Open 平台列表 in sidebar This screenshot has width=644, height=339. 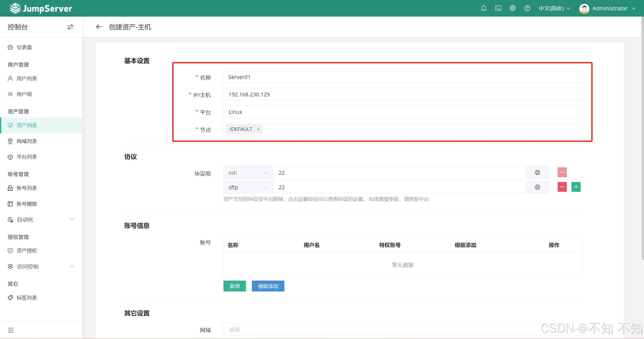pos(27,157)
